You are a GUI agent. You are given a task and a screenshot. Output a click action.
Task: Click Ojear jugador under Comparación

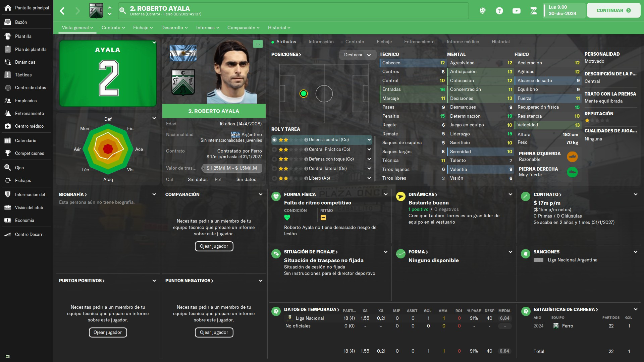tap(214, 246)
